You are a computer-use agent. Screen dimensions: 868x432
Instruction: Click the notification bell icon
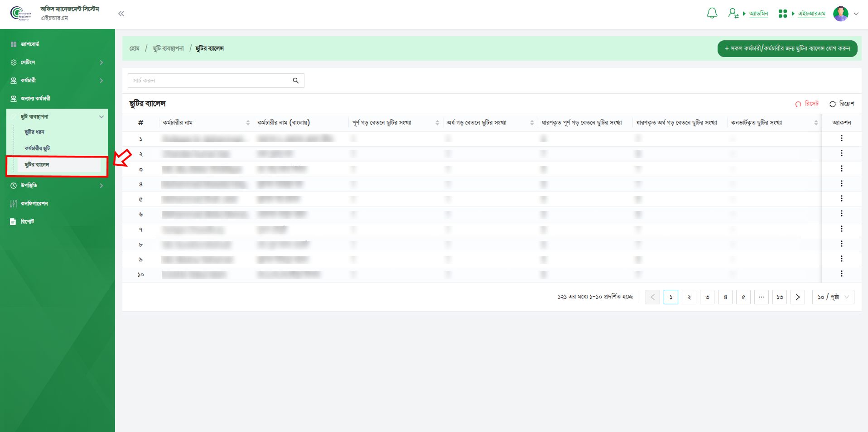712,14
